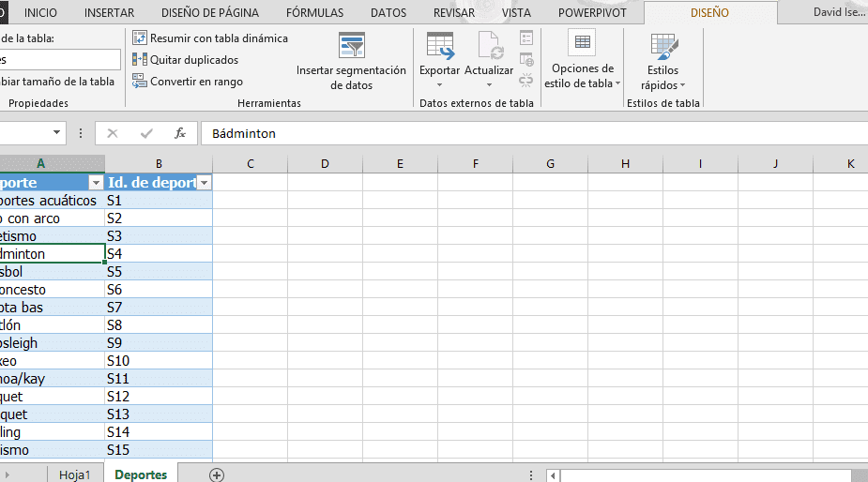The width and height of the screenshot is (868, 482).
Task: Click the insert function fx button
Action: (x=180, y=133)
